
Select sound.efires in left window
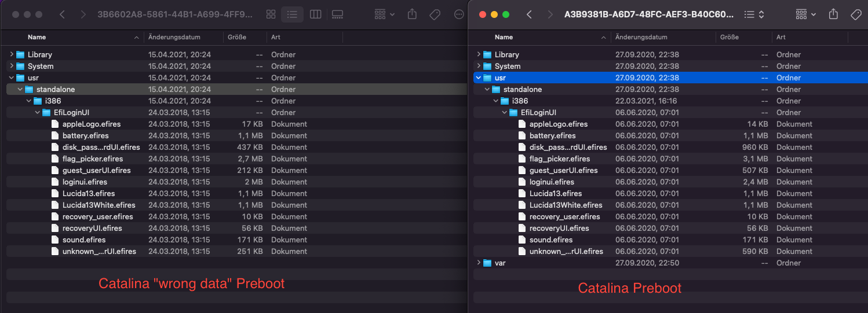pyautogui.click(x=84, y=240)
